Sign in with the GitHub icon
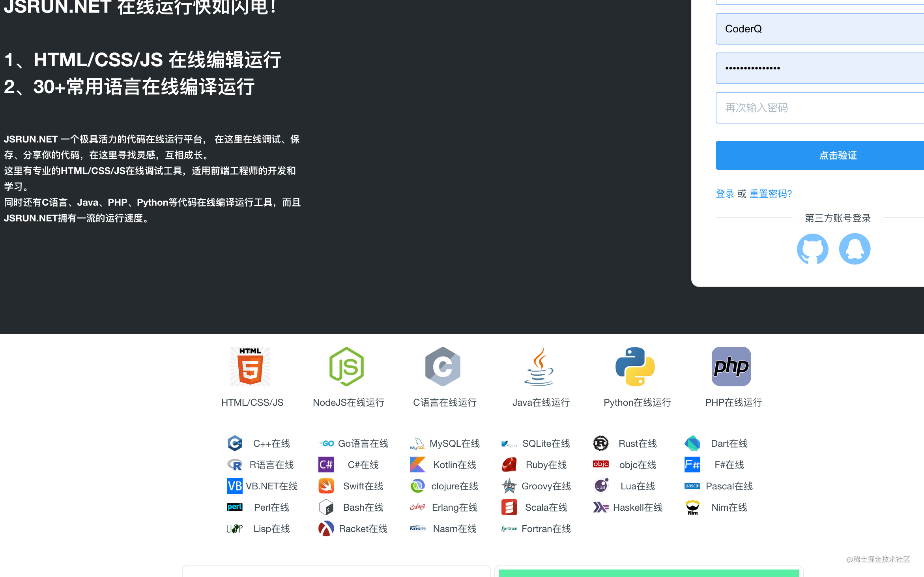The image size is (924, 577). (x=813, y=249)
